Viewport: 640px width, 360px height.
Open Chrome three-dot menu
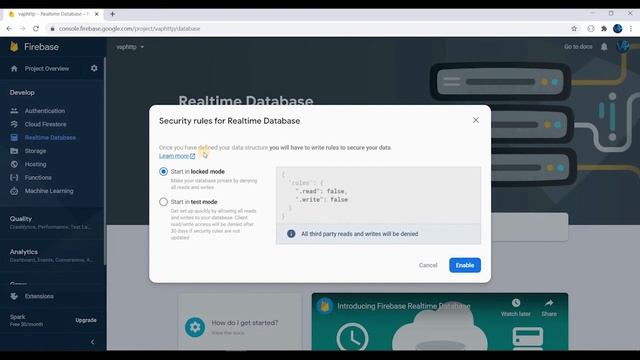point(631,29)
